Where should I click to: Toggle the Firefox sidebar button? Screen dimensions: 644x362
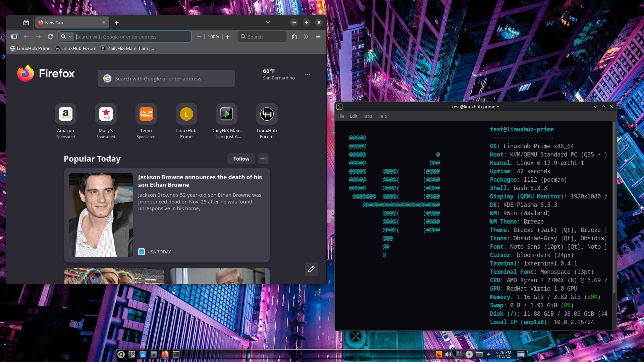(14, 37)
